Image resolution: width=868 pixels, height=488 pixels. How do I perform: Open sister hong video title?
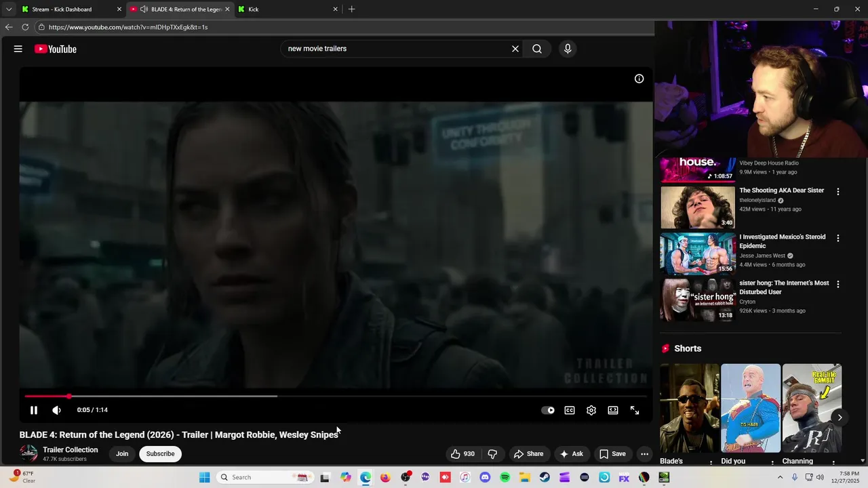coord(784,287)
